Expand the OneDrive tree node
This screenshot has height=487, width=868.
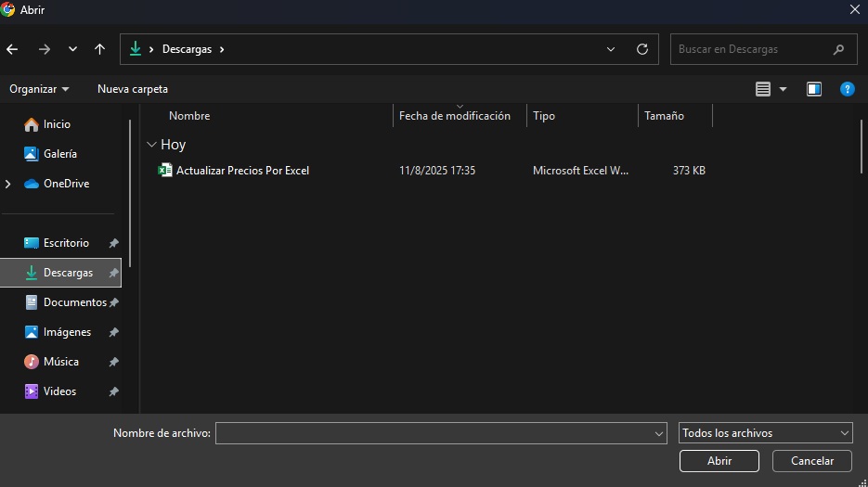pyautogui.click(x=8, y=184)
